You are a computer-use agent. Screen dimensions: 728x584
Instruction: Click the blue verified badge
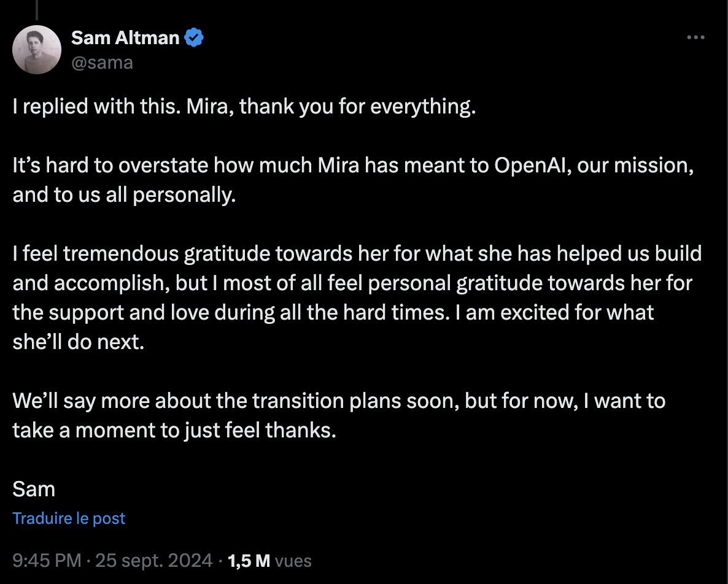point(194,37)
